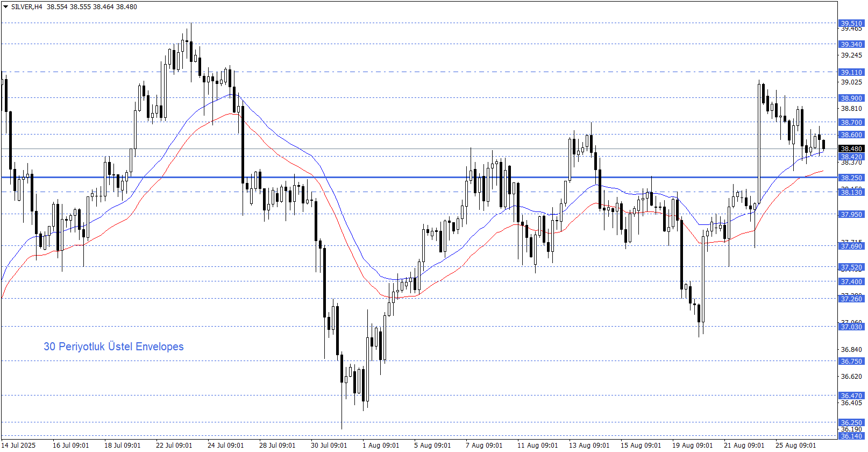Click the 14 Jul 2025 date label
The width and height of the screenshot is (868, 452).
[x=19, y=445]
